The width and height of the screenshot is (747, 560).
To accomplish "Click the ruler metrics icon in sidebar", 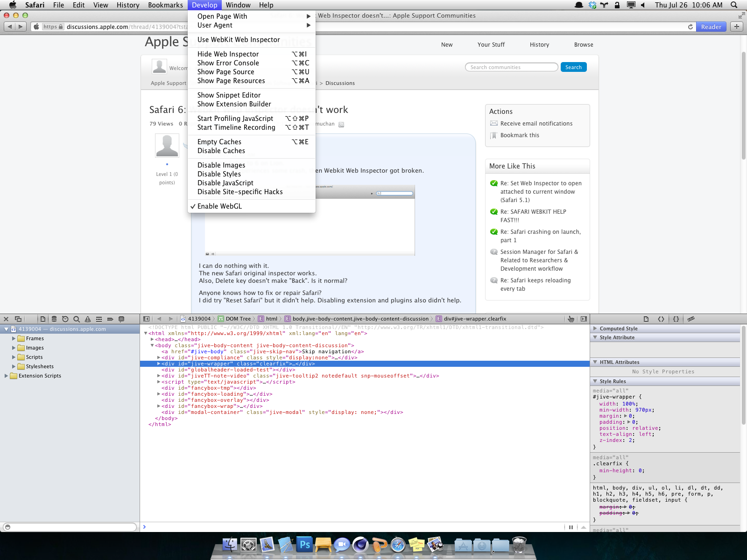I will point(691,319).
